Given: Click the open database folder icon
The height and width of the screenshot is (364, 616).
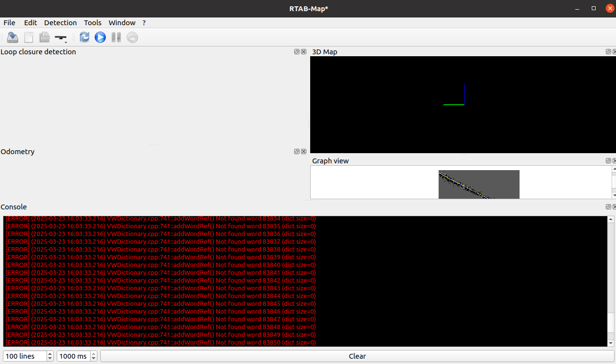Looking at the screenshot, I should click(x=45, y=37).
